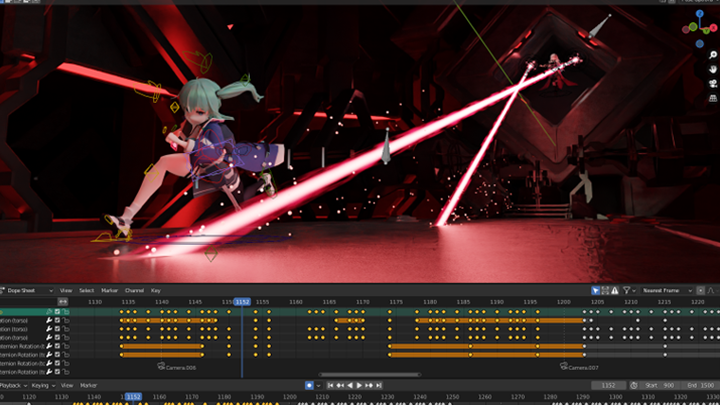Viewport: 720px width, 405px height.
Task: Jump to previous keyframe
Action: (340, 386)
